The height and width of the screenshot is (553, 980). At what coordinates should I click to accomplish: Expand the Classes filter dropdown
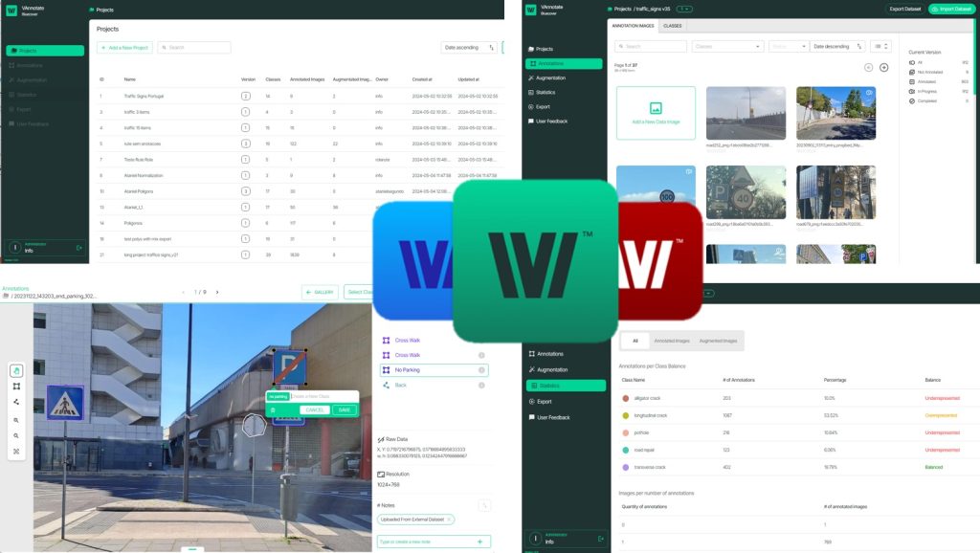(x=727, y=46)
